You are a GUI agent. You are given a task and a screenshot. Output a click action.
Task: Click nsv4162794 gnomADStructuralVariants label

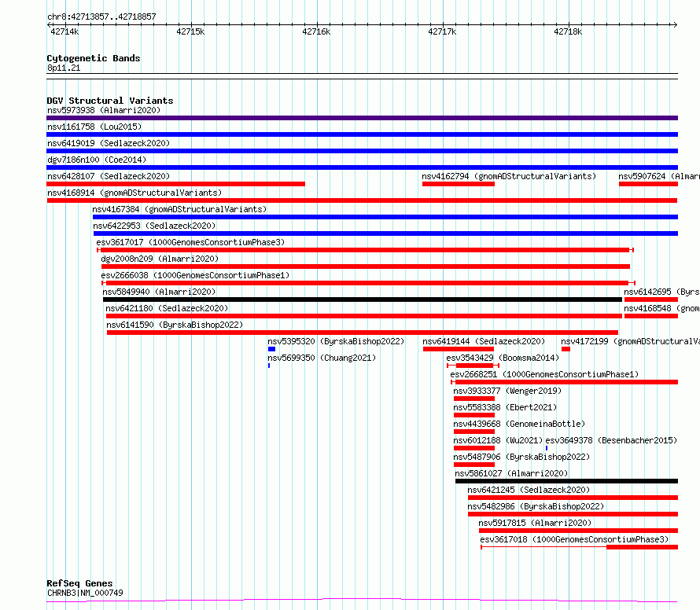(509, 176)
